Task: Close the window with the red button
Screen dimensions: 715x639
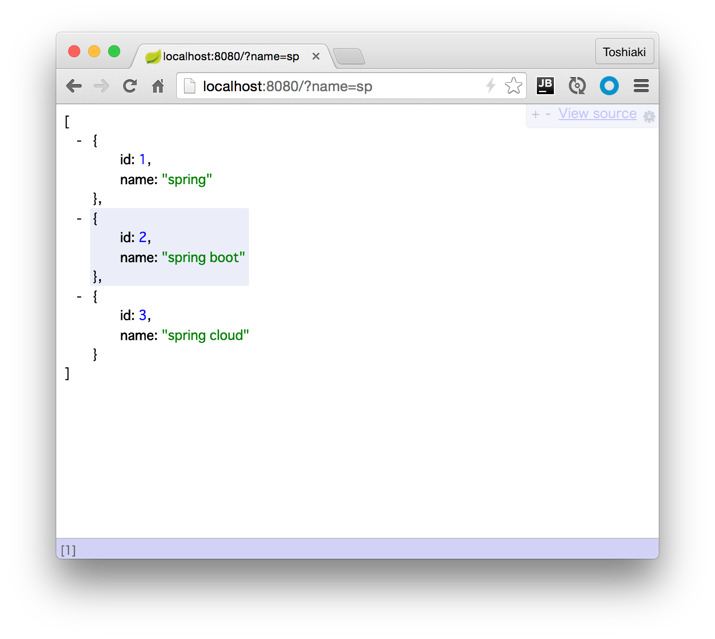Action: point(74,51)
